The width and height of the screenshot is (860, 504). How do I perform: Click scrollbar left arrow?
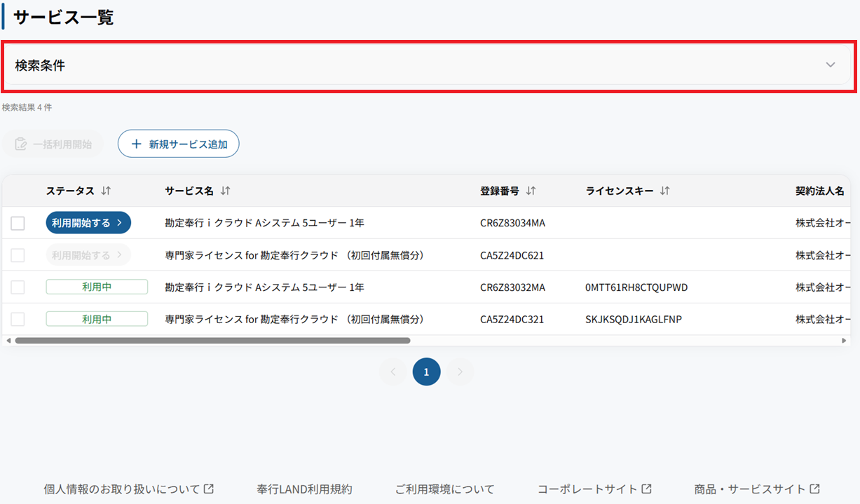point(8,341)
